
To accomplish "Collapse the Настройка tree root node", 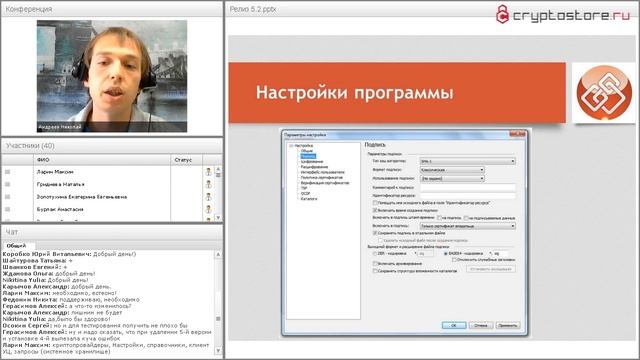I will 291,146.
